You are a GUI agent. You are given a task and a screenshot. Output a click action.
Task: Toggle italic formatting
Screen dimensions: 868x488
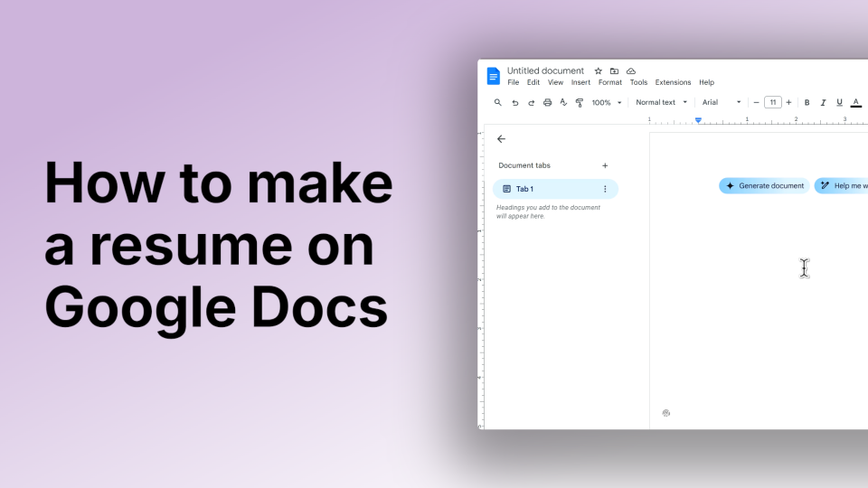click(823, 102)
